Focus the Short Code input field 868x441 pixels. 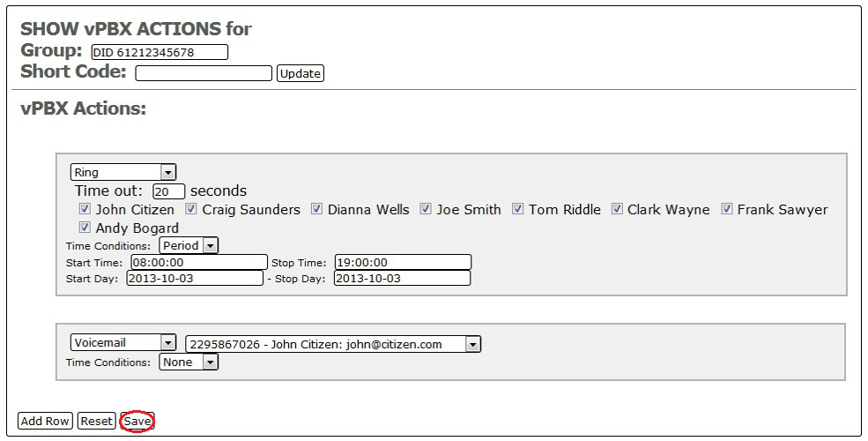coord(204,73)
